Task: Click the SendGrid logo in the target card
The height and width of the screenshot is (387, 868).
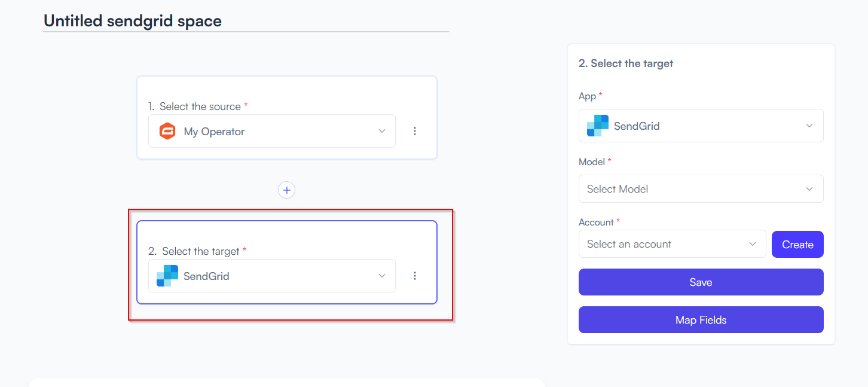Action: coord(167,276)
